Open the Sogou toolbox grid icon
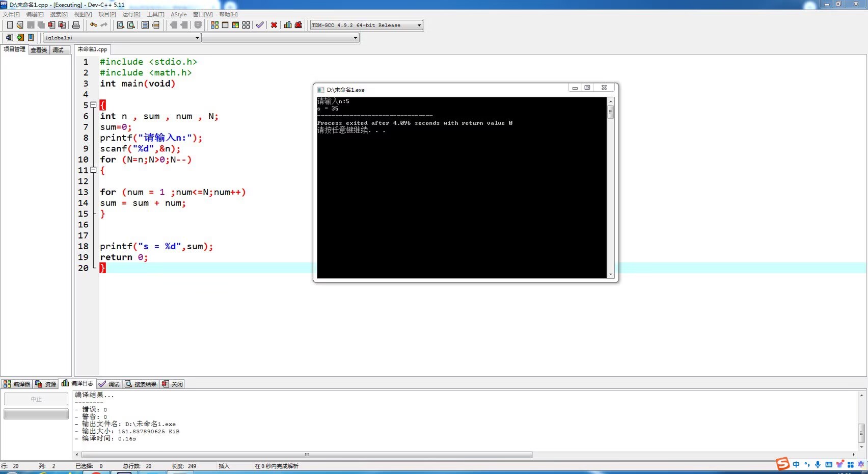This screenshot has height=474, width=868. (x=850, y=464)
